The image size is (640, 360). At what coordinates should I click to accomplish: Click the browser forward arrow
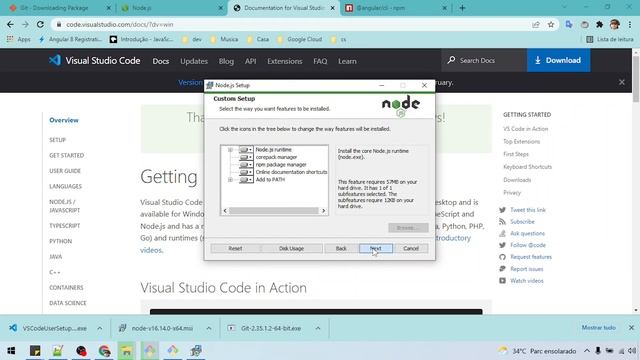(x=25, y=24)
